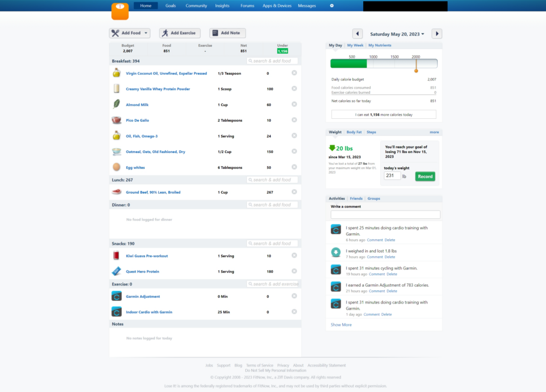Click the Quest Hero Protein icon
The image size is (546, 392).
point(116,272)
